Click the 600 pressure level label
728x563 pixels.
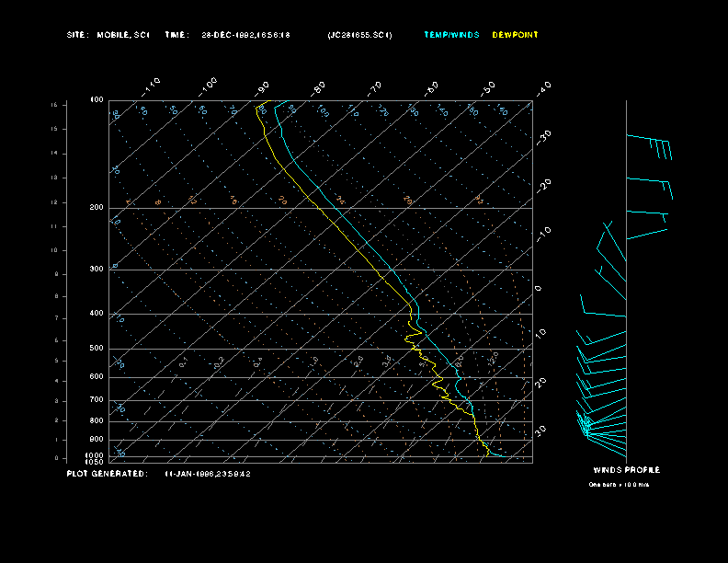coord(97,377)
